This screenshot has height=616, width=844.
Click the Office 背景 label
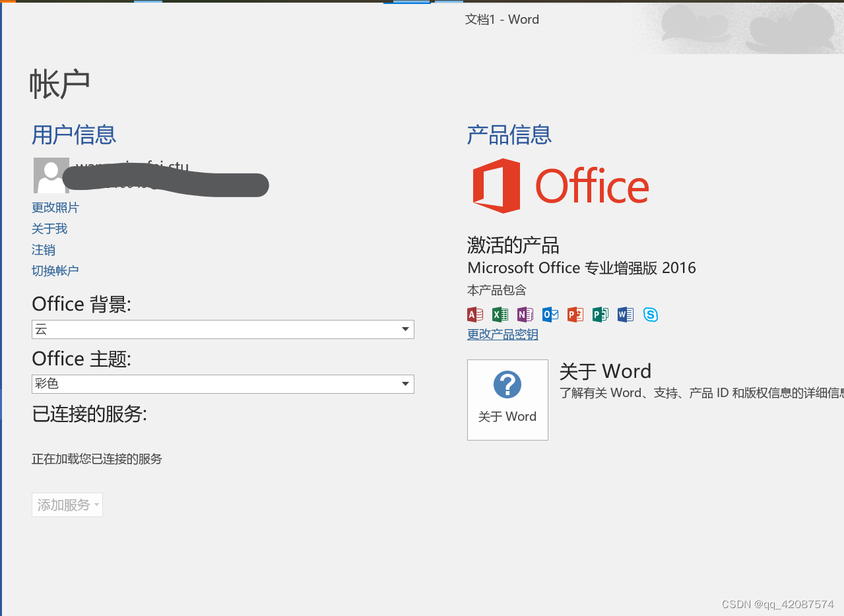(x=81, y=304)
